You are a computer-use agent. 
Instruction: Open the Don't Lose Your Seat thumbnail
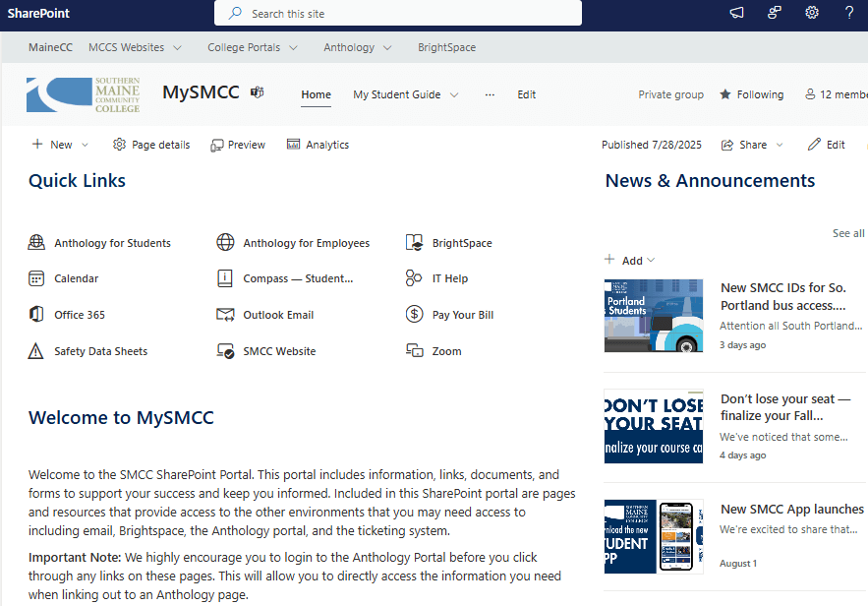[x=654, y=426]
